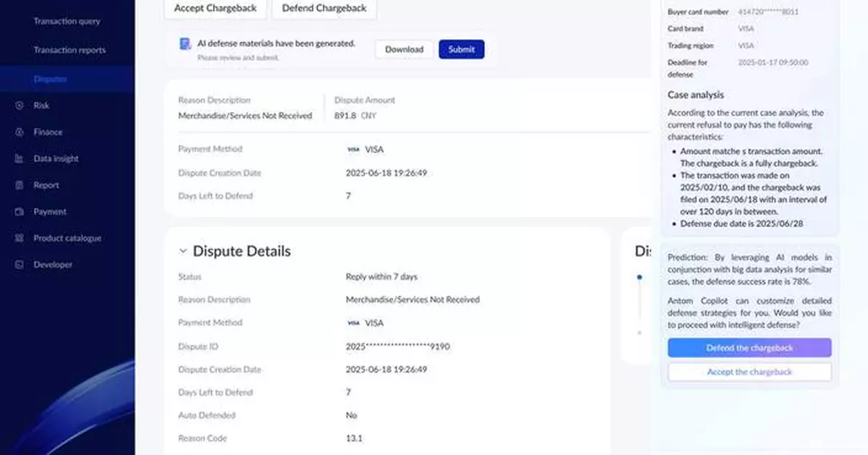Click the Product catalogue sidebar icon

click(x=18, y=238)
